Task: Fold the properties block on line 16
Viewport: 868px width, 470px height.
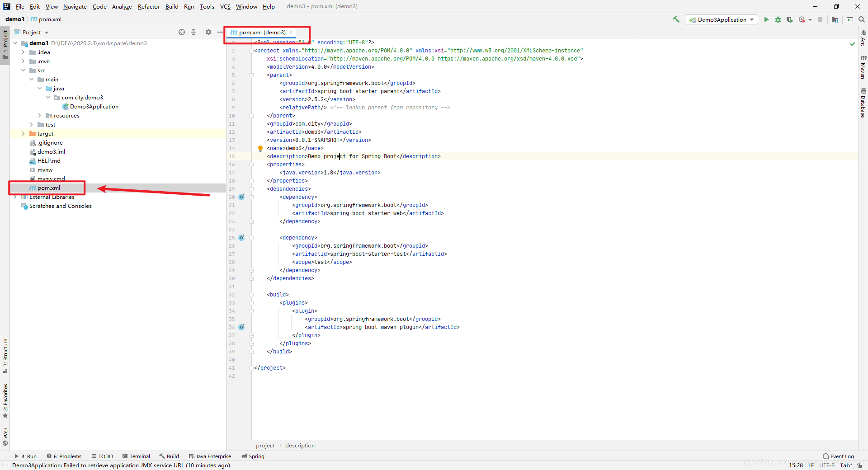Action: tap(251, 164)
